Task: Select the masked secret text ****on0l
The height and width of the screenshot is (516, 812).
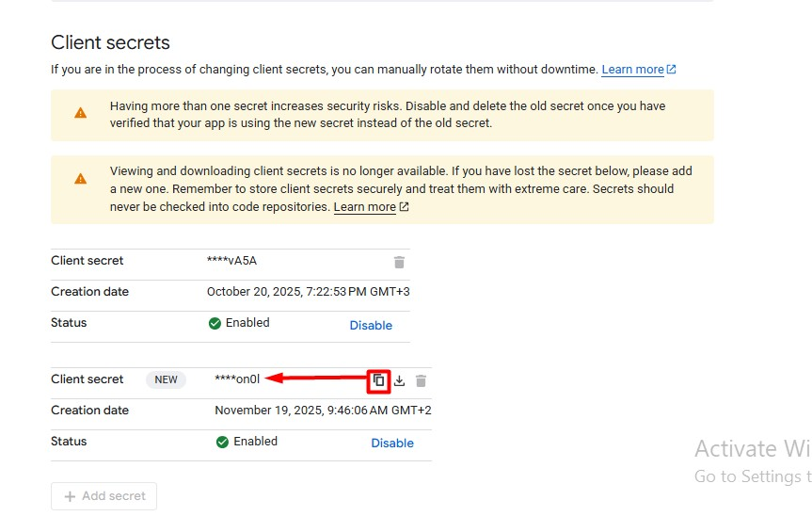Action: click(x=237, y=379)
